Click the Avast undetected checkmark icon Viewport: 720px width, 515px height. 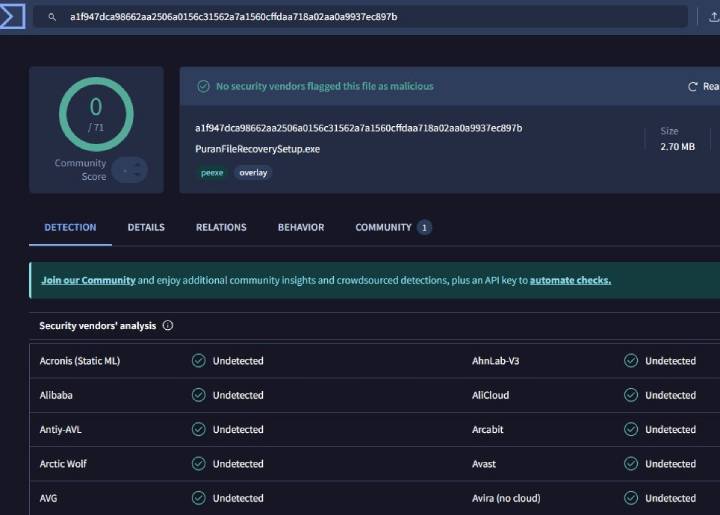click(631, 464)
